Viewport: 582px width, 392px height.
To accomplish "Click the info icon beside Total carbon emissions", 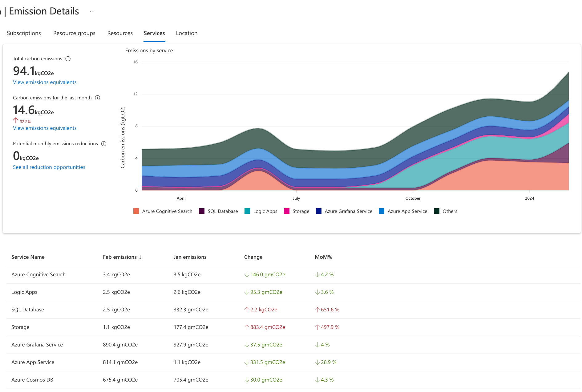I will tap(68, 59).
